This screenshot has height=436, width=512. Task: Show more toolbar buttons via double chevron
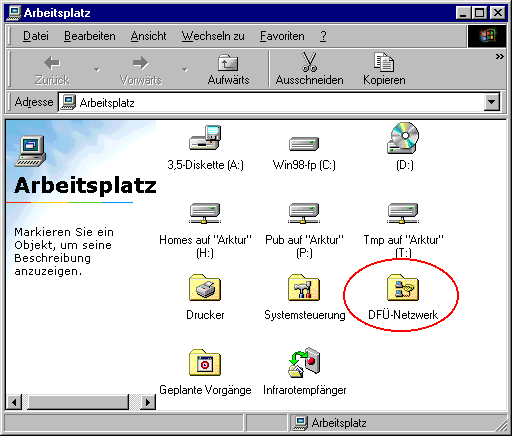[499, 57]
